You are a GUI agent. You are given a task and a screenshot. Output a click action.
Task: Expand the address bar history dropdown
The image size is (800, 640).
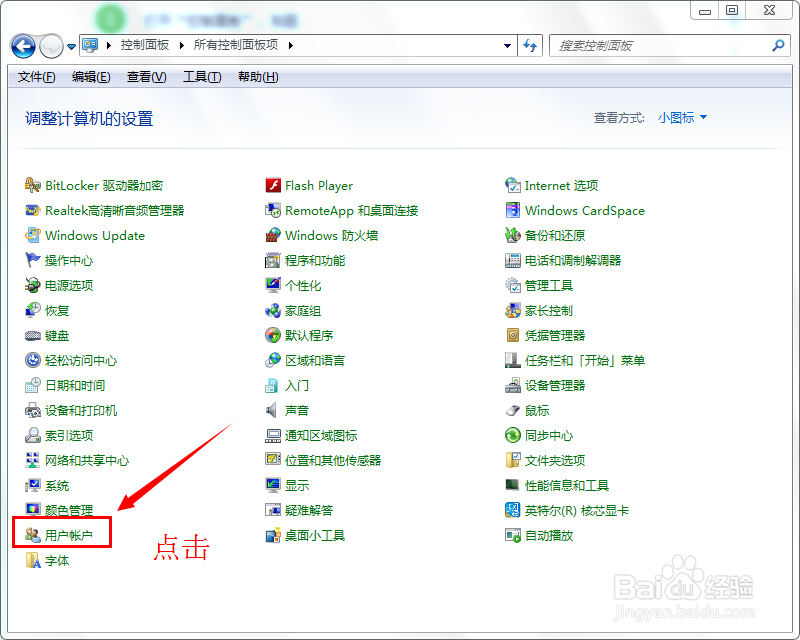coord(507,45)
